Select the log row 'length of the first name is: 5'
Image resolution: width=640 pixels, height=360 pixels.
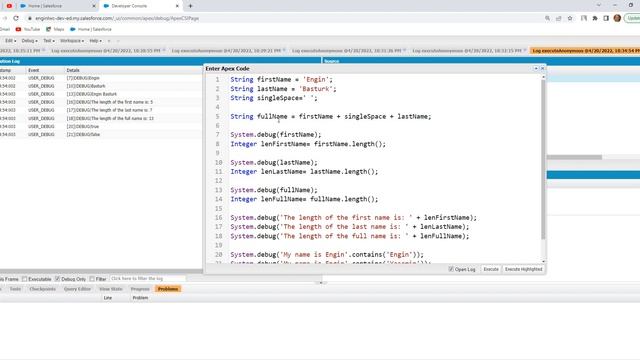pyautogui.click(x=101, y=102)
